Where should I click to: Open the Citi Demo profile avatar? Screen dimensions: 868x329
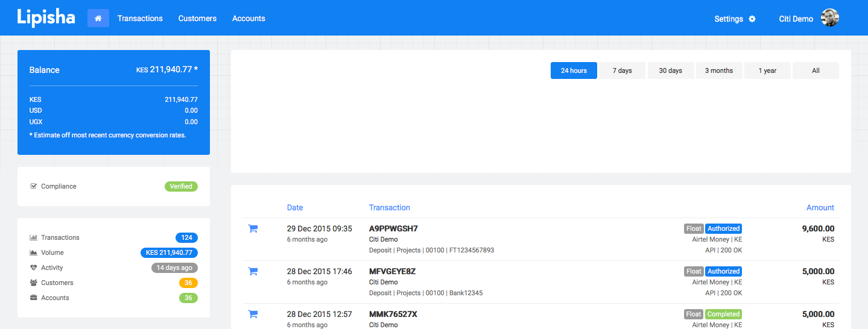[831, 18]
